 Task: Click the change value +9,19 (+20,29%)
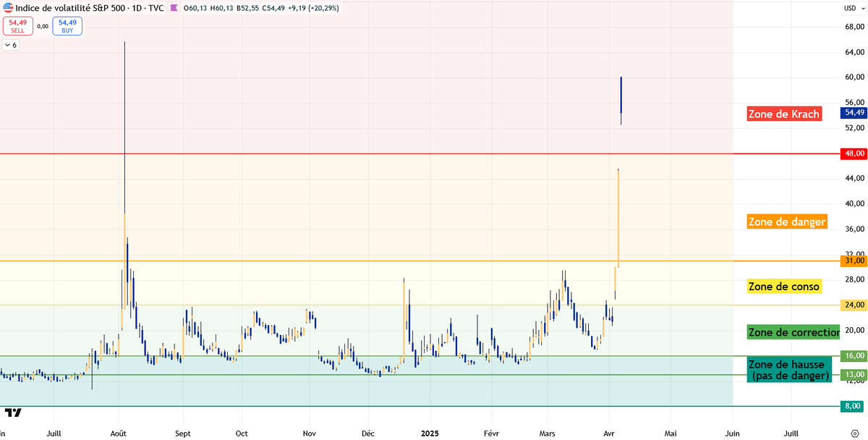(312, 9)
